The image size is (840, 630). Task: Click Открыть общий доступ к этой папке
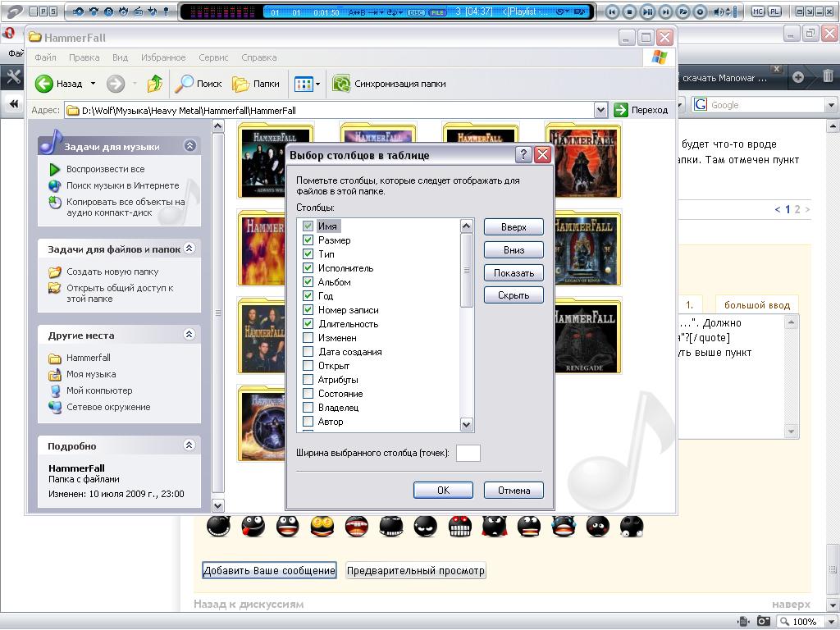tap(112, 294)
